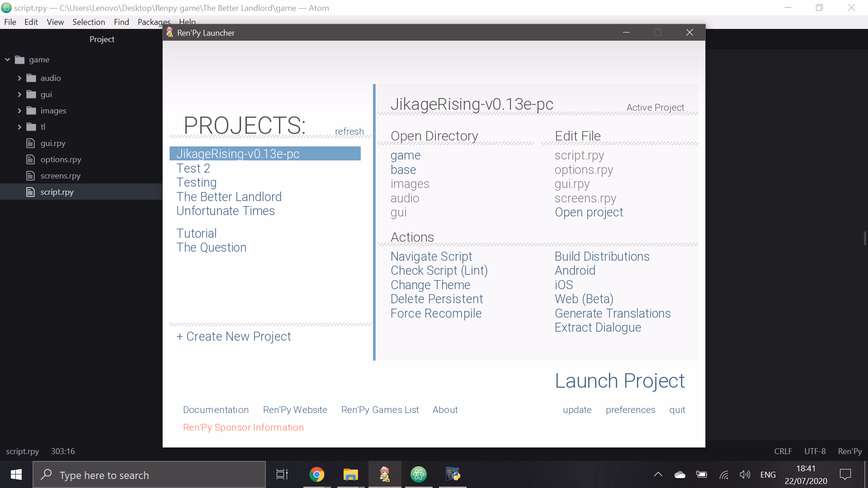Select the Tutorial project
This screenshot has height=488, width=868.
point(196,234)
